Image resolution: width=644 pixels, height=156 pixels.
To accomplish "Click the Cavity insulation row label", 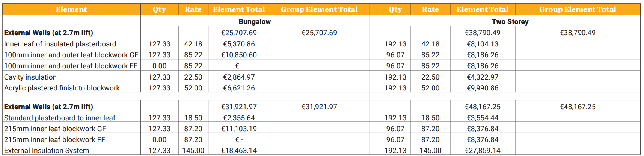I will 30,77.
